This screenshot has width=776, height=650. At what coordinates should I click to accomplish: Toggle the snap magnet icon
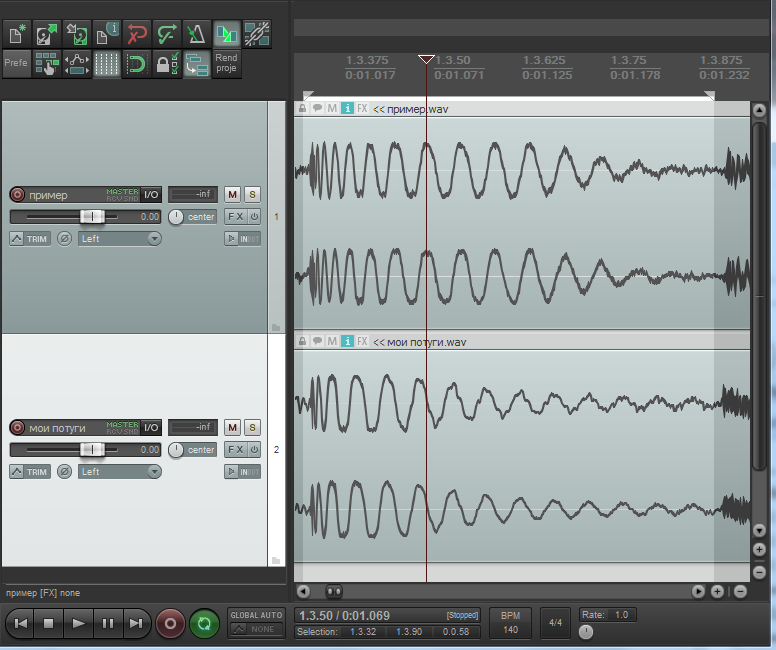click(x=136, y=65)
